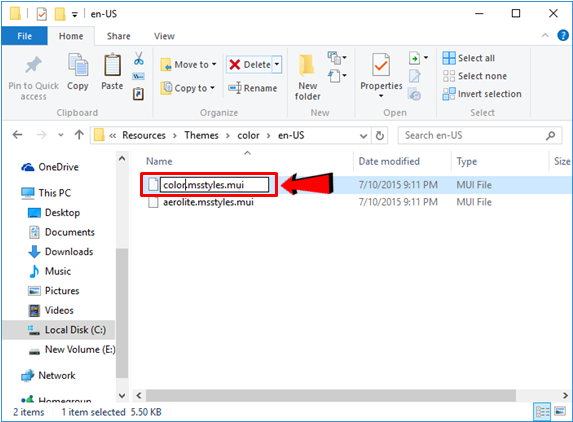Open the File tab

24,36
